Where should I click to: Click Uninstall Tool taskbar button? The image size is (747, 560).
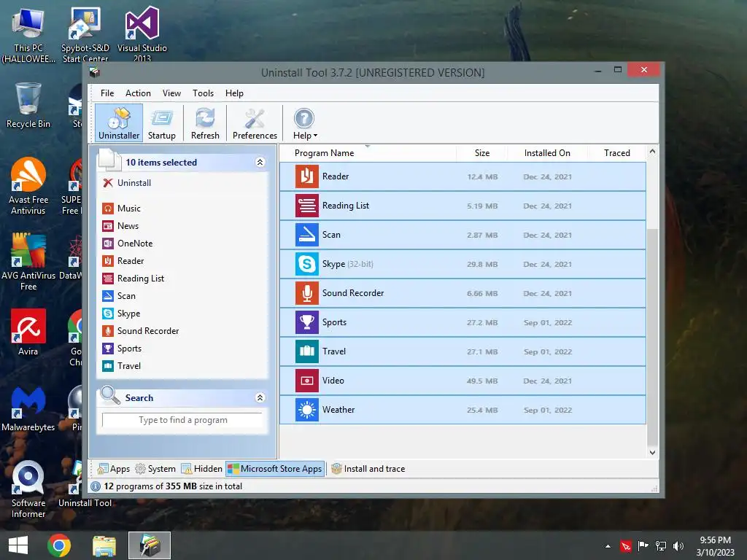(x=149, y=545)
